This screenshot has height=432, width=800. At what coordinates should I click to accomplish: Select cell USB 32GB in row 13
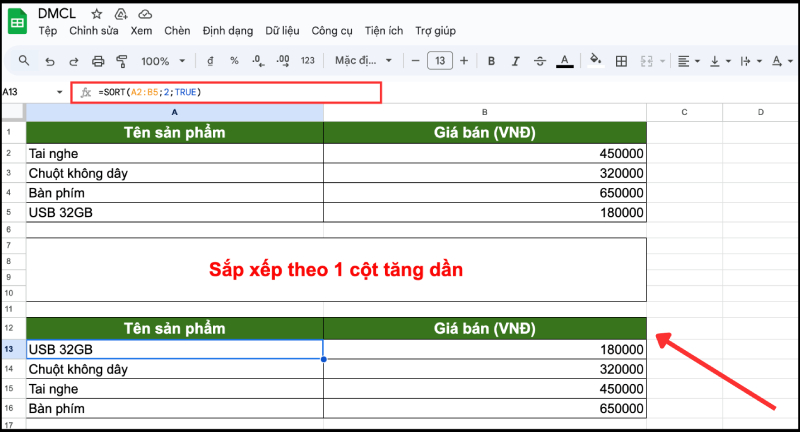174,349
